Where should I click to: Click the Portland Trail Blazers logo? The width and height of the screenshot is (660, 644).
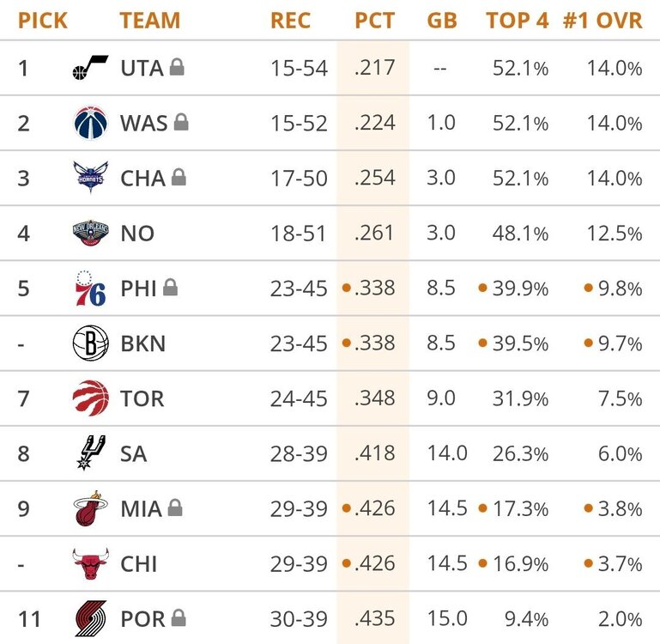(x=90, y=618)
